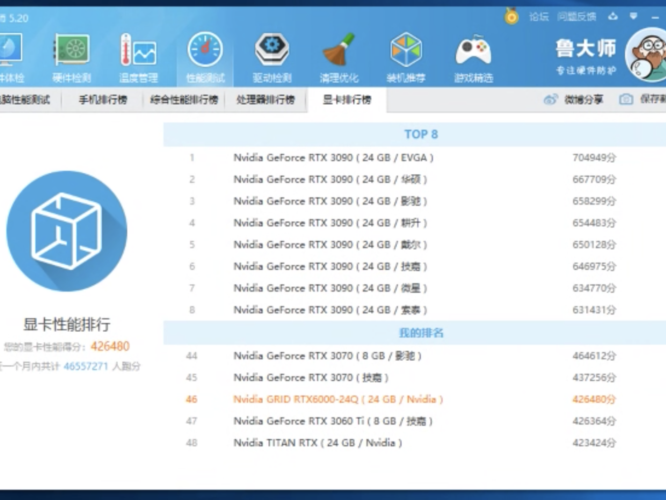The height and width of the screenshot is (500, 666).
Task: Switch to the 手机排行榜 tab
Action: pyautogui.click(x=103, y=99)
